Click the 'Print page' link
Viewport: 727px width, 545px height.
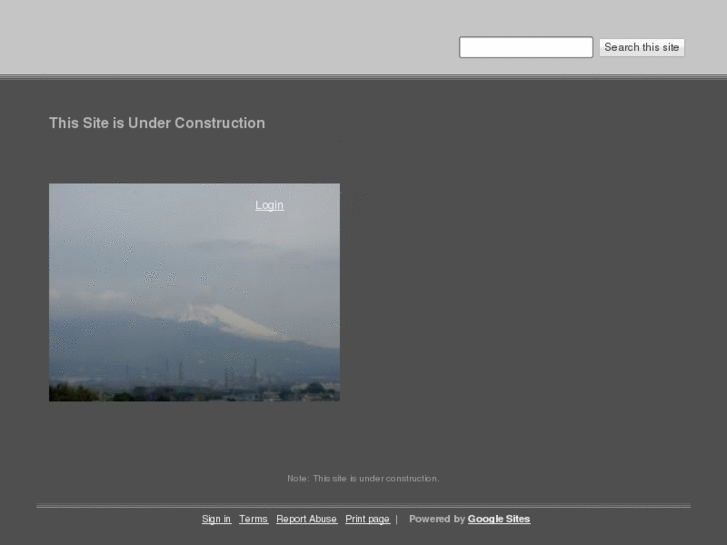click(368, 519)
